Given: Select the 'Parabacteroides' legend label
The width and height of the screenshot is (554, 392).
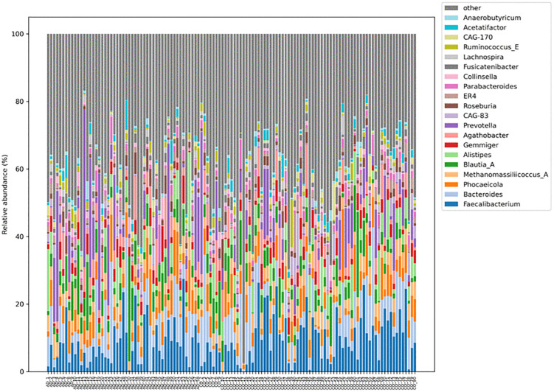Looking at the screenshot, I should pos(490,86).
